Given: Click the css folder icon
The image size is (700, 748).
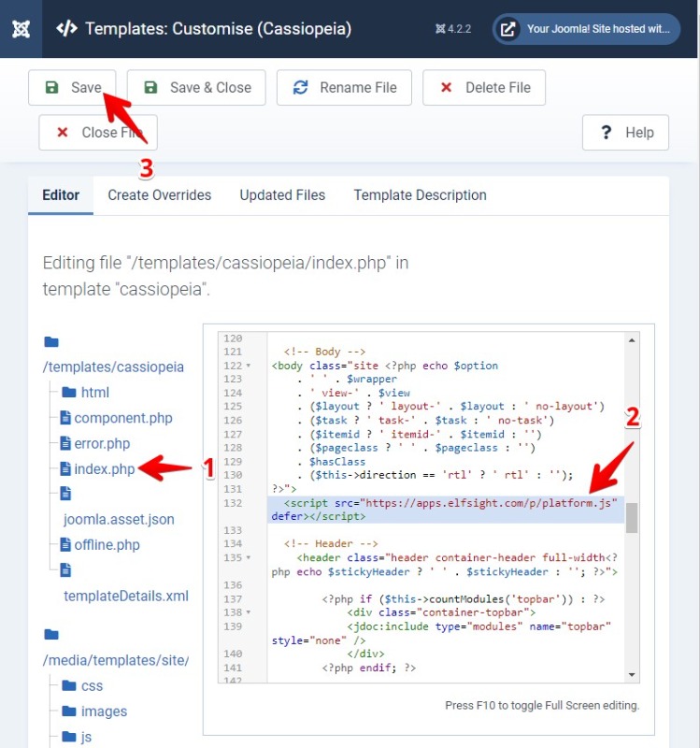Looking at the screenshot, I should [69, 685].
